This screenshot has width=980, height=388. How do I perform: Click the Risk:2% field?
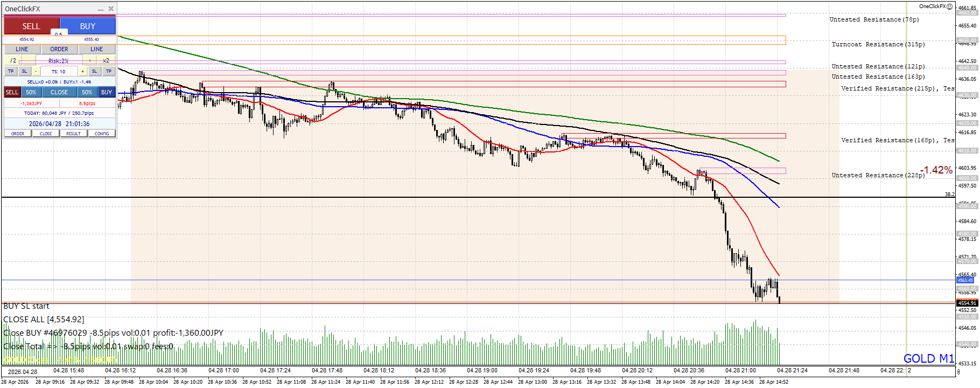click(58, 61)
